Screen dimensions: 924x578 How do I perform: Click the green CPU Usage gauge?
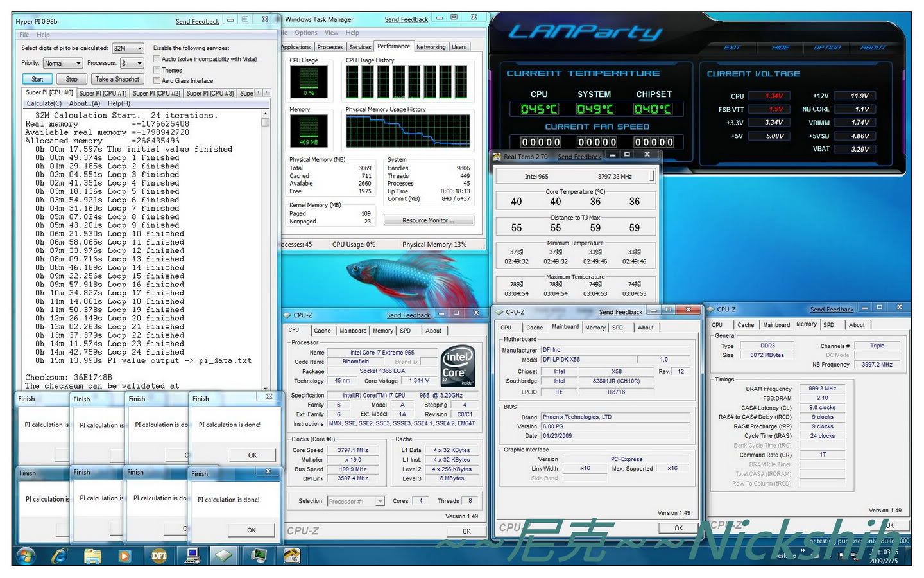[309, 82]
